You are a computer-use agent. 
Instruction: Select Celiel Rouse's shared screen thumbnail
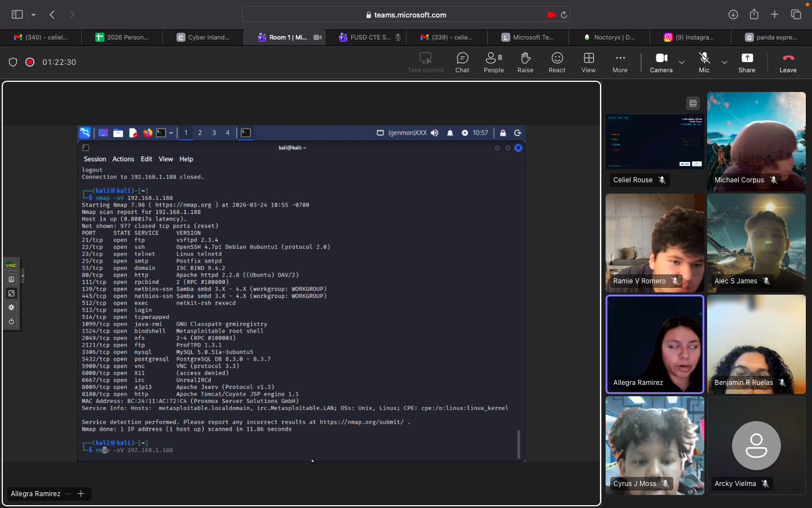654,142
